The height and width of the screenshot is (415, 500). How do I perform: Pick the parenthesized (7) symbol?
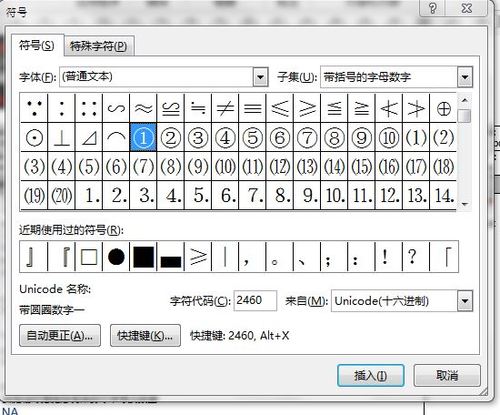[143, 166]
